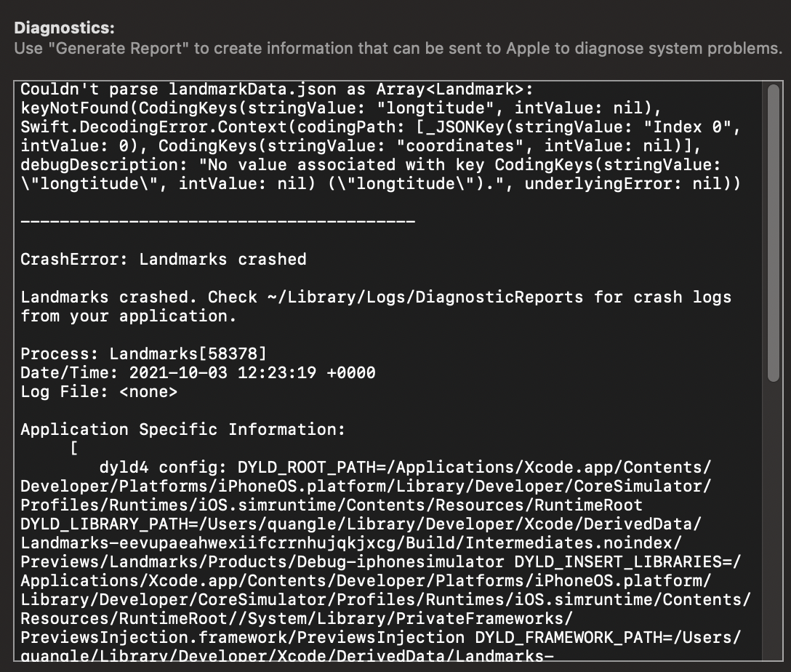Screen dimensions: 791x672
Task: Click the scrollbar track below the thumb
Action: pyautogui.click(x=773, y=520)
